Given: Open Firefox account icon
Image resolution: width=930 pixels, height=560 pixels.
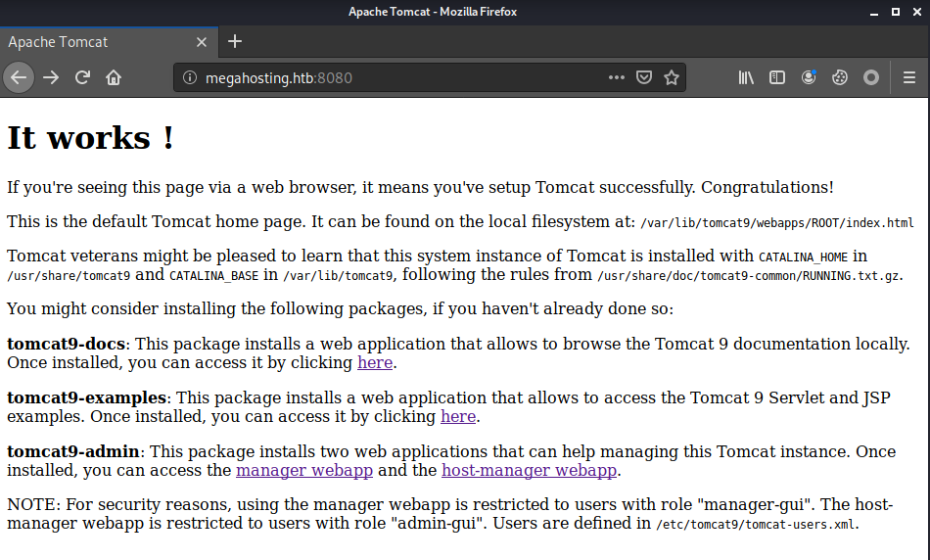Looking at the screenshot, I should [809, 77].
